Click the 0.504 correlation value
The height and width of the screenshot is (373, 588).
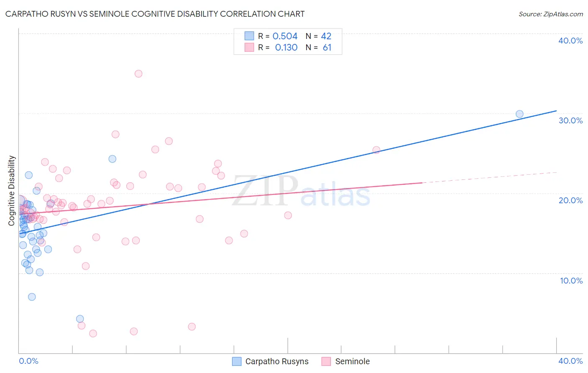(x=285, y=36)
